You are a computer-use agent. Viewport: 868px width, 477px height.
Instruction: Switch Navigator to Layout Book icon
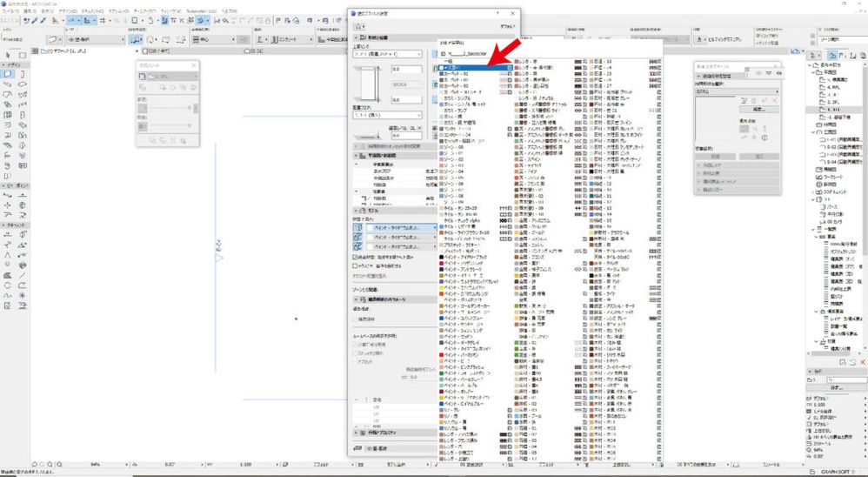pos(851,55)
